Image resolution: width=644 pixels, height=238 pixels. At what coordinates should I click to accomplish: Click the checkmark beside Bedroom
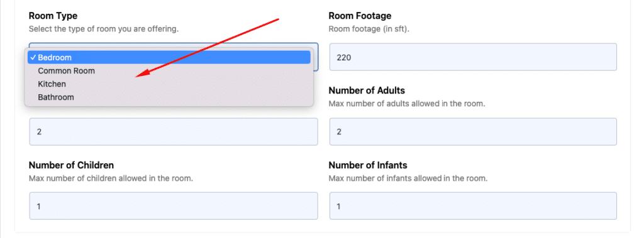coord(33,57)
